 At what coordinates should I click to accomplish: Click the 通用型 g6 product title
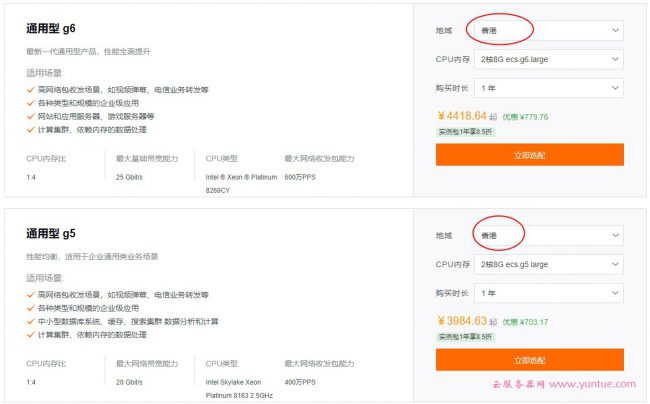[51, 29]
